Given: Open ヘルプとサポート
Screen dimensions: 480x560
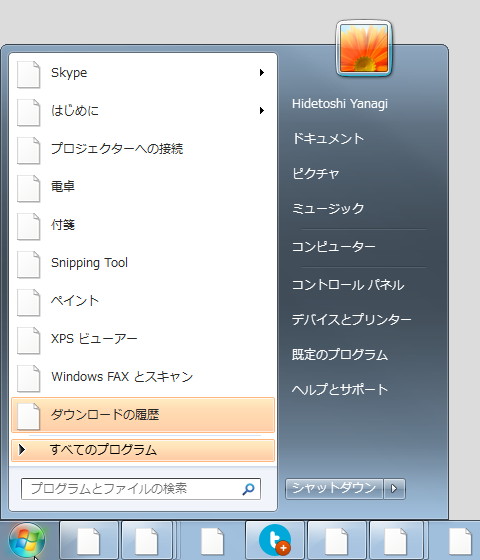Looking at the screenshot, I should [x=340, y=389].
